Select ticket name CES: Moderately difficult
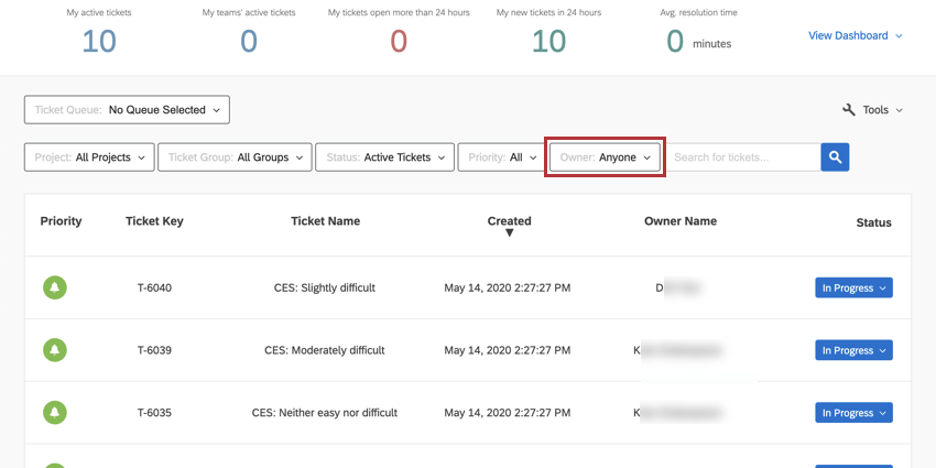 point(325,350)
